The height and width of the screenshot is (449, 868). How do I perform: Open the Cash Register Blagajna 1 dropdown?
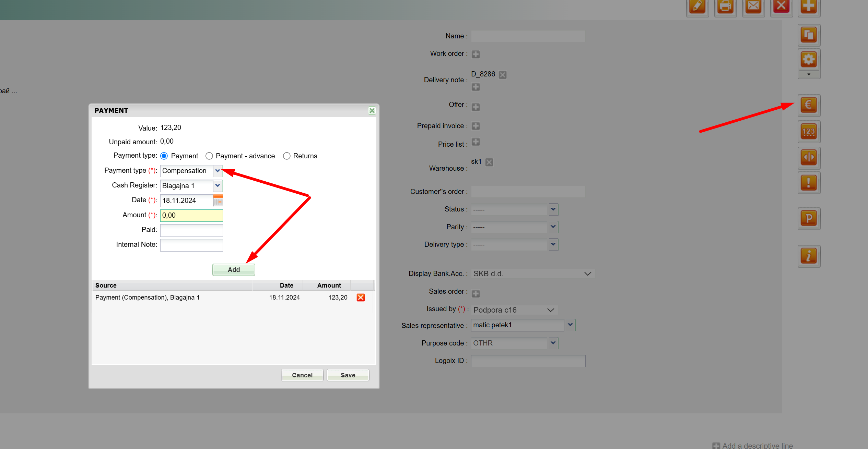(x=218, y=185)
